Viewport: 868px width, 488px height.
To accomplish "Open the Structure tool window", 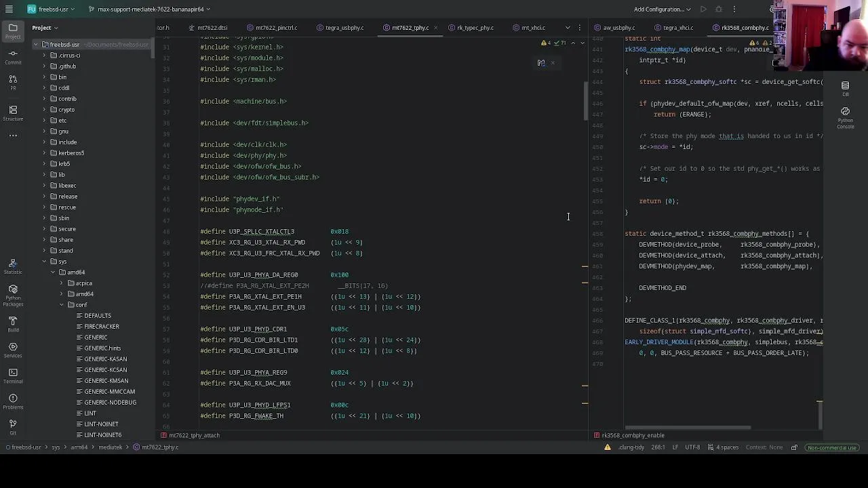I will pos(13,113).
